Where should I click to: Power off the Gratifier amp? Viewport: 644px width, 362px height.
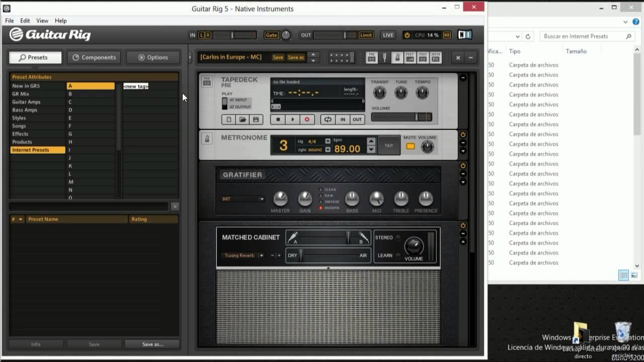(x=463, y=166)
